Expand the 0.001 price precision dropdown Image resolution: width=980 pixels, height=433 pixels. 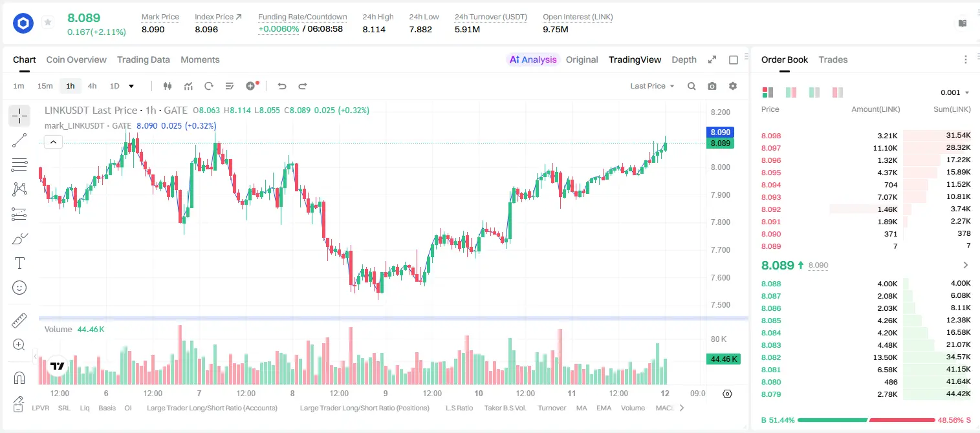click(x=955, y=92)
